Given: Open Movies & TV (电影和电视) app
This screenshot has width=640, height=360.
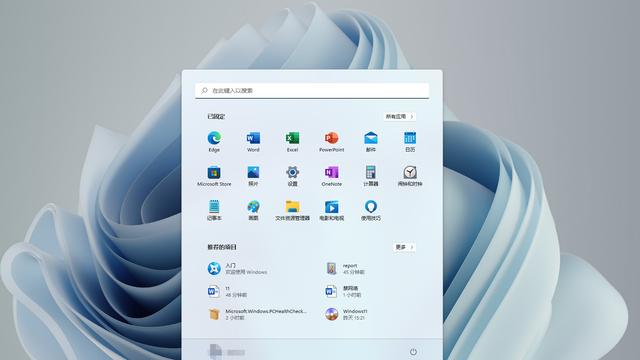Looking at the screenshot, I should tap(331, 210).
